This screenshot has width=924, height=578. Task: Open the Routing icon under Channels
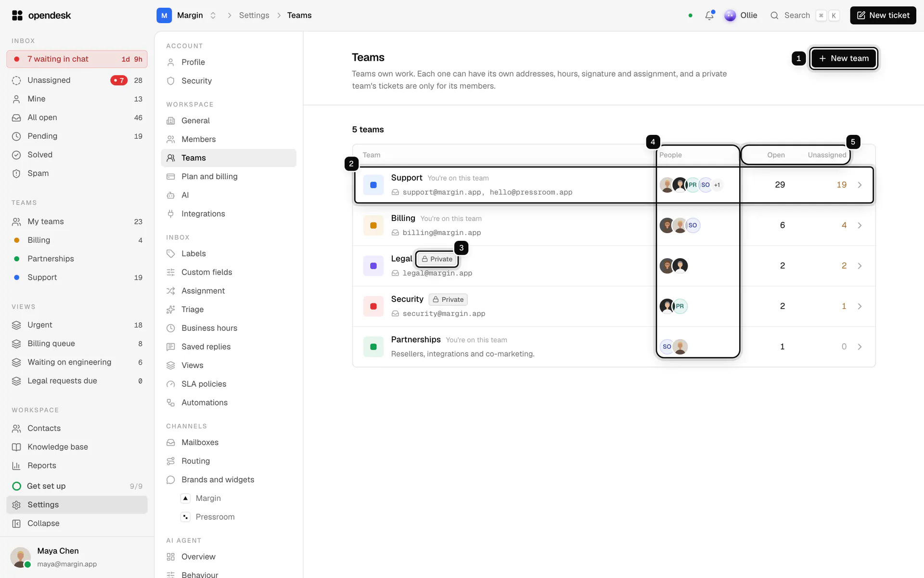[x=170, y=461]
